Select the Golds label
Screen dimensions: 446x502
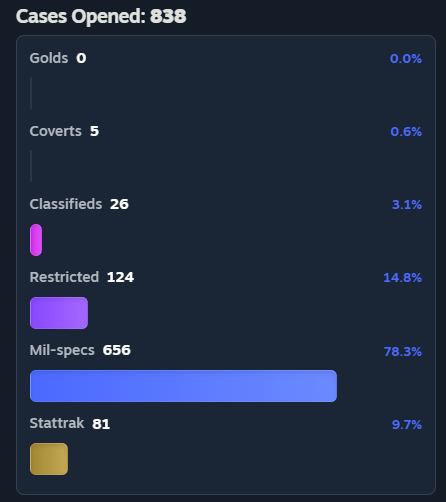pyautogui.click(x=49, y=58)
